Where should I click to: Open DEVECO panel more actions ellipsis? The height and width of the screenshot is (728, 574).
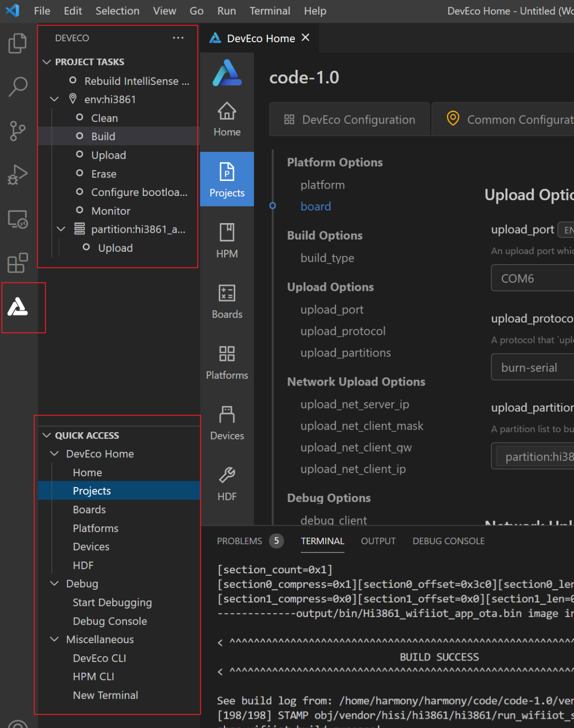(x=178, y=38)
